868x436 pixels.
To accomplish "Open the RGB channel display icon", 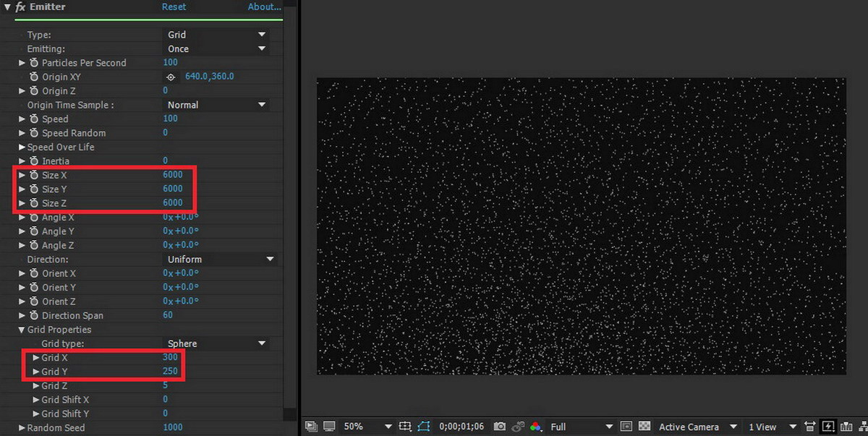I will [x=536, y=427].
